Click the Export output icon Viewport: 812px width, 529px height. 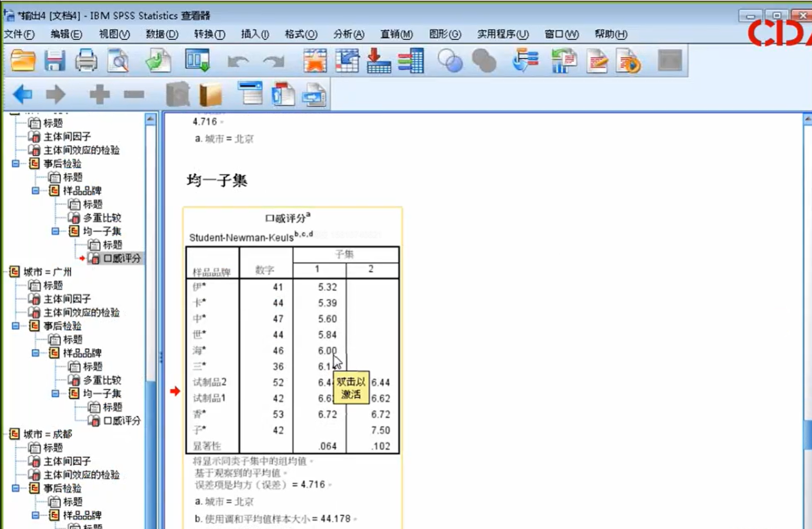click(158, 61)
